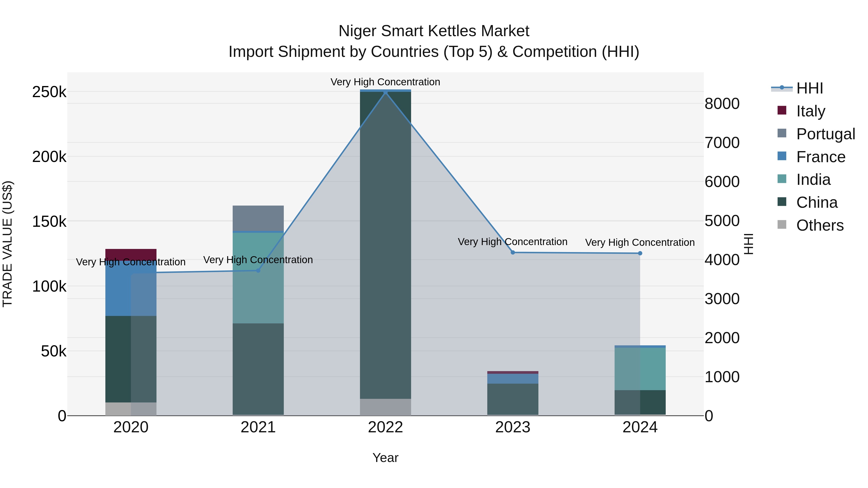Viewport: 868px width, 488px height.
Task: Click the China segment of the 2022 bar
Action: coord(386,245)
